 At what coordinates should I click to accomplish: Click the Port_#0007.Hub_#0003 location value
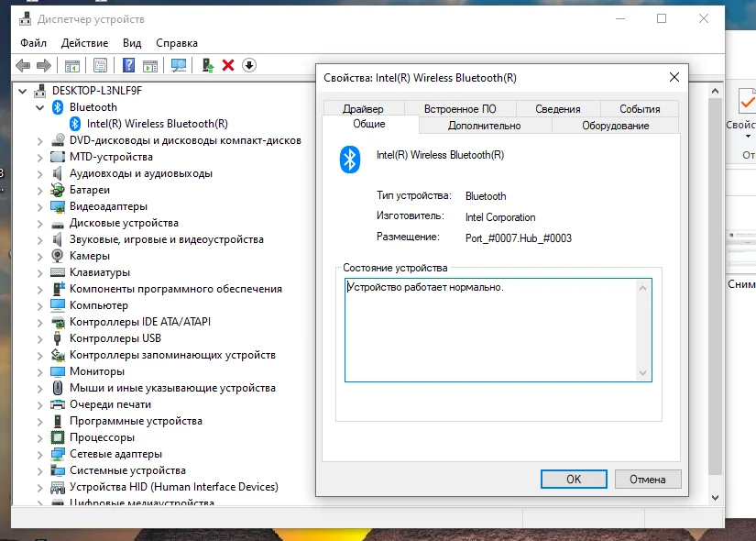pyautogui.click(x=519, y=238)
